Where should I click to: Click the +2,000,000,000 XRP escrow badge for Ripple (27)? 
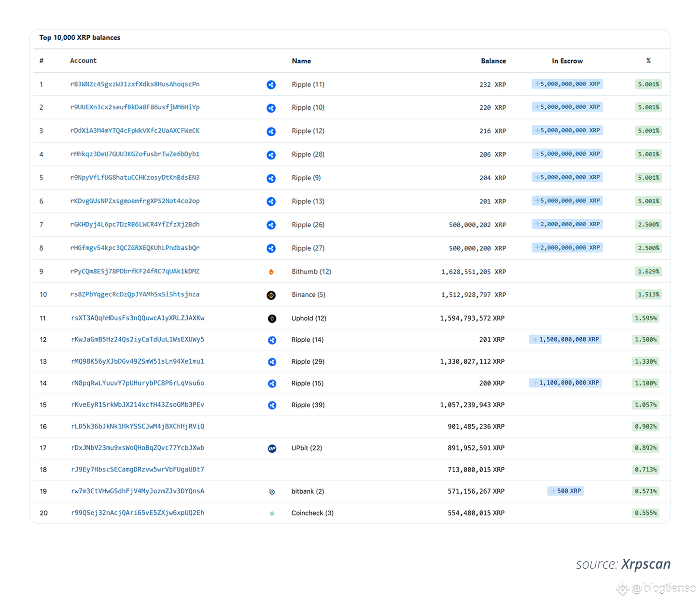click(x=567, y=248)
